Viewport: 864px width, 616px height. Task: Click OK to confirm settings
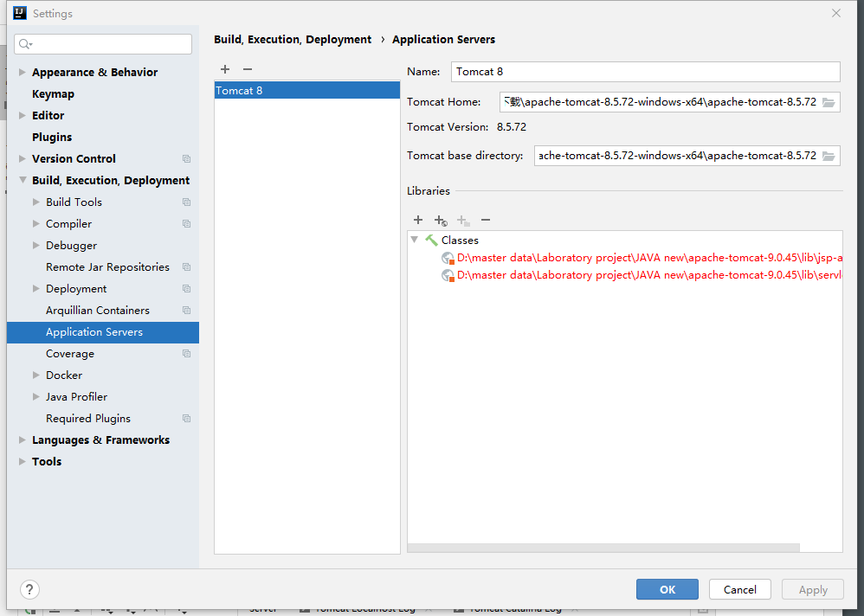[667, 589]
